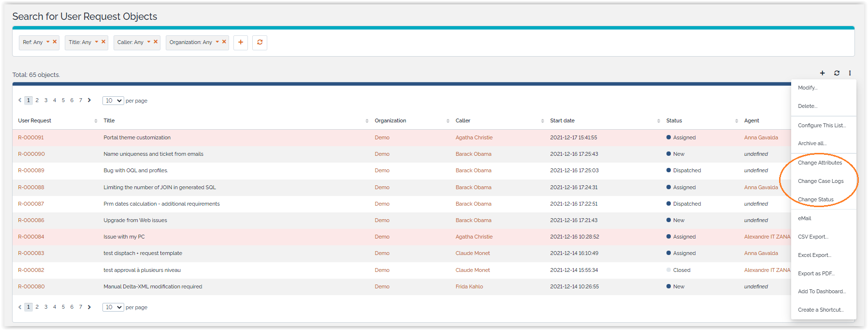The height and width of the screenshot is (330, 868).
Task: Sort by Start date column arrows
Action: 658,121
